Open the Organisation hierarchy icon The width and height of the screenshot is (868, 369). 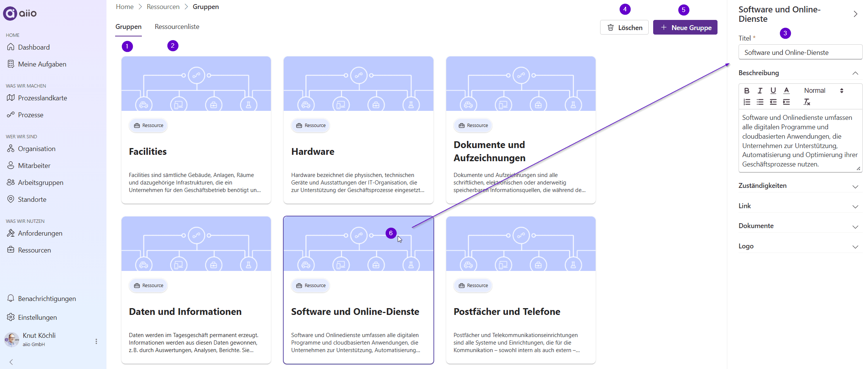point(11,148)
